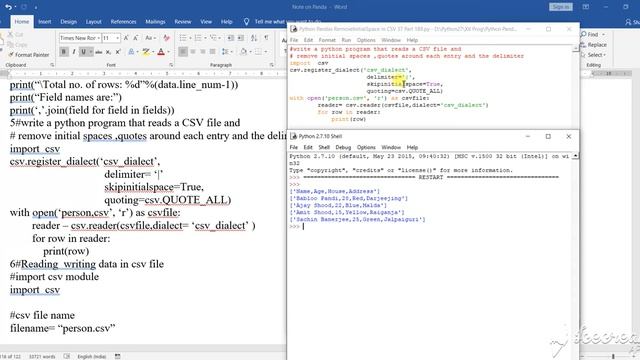
Task: Click Clear All Formatting icon
Action: (166, 38)
